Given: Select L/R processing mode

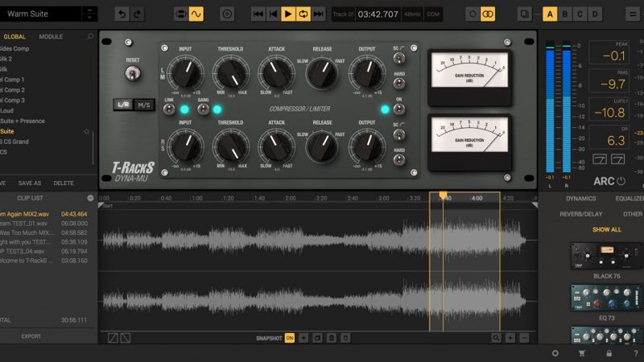Looking at the screenshot, I should pyautogui.click(x=124, y=105).
